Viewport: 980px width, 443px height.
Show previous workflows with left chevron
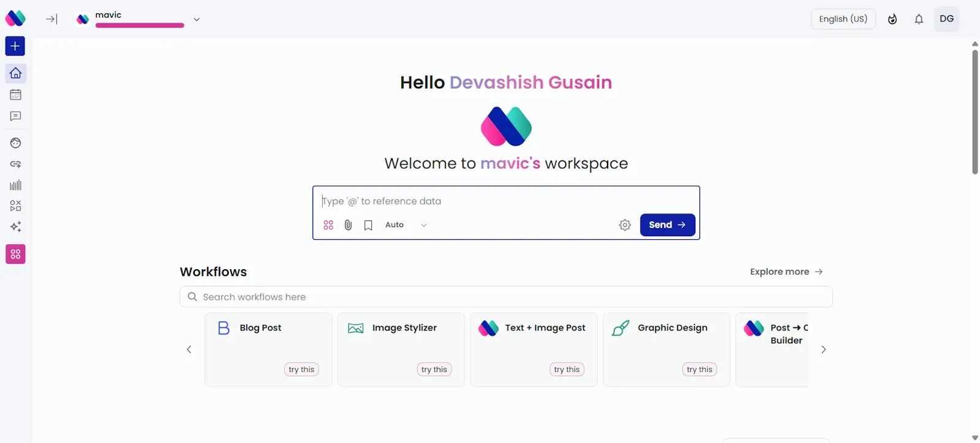click(189, 349)
